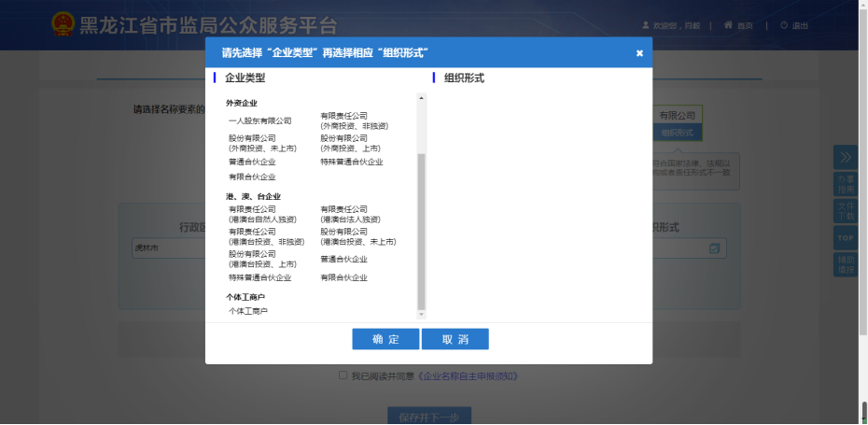868x425 pixels.
Task: Click the 取消 cancel button
Action: (455, 339)
